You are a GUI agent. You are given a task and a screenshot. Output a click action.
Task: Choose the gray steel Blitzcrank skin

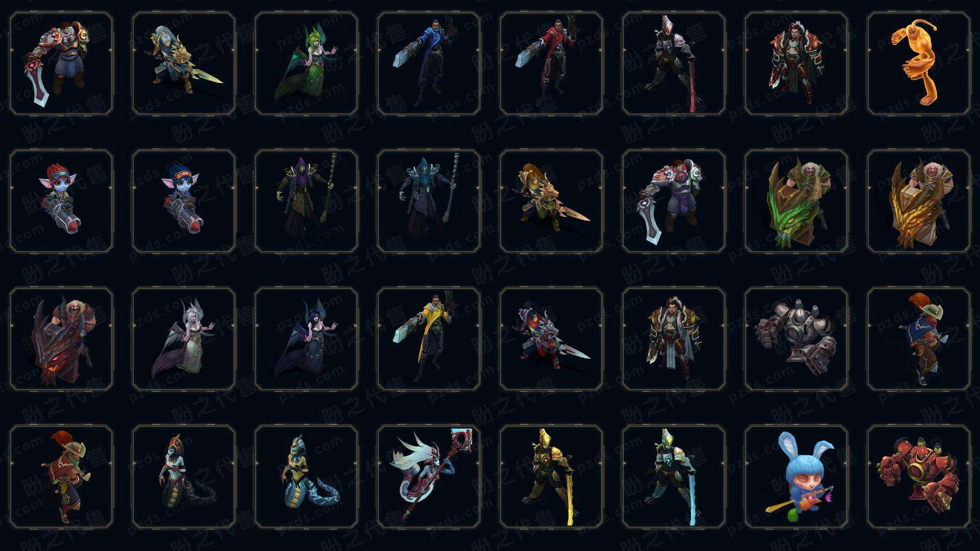pos(796,339)
